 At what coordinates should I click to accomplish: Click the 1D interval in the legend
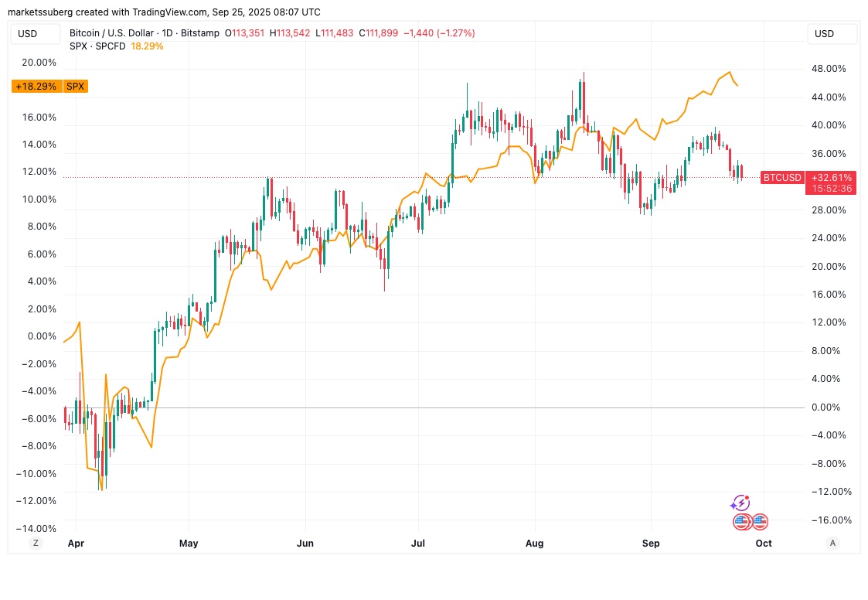pos(167,33)
